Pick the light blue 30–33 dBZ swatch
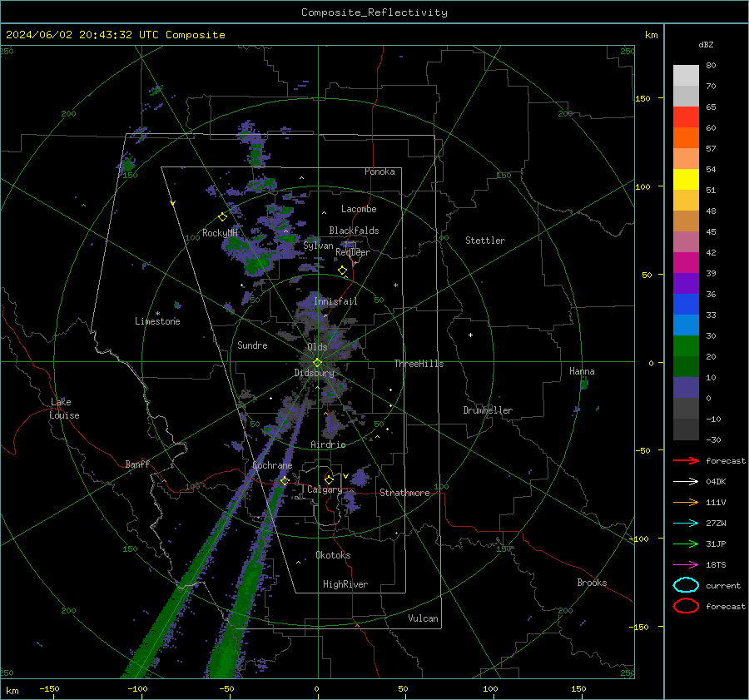The width and height of the screenshot is (749, 700). tap(686, 325)
